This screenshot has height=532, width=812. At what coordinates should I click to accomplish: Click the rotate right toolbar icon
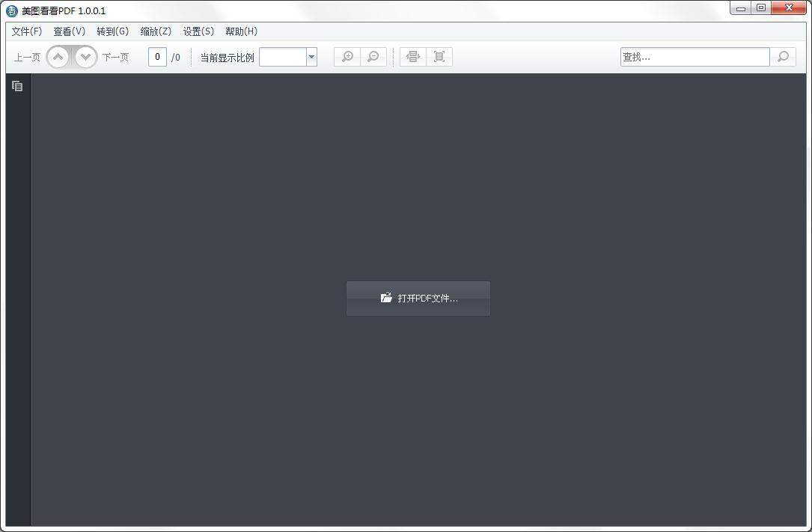coord(439,56)
